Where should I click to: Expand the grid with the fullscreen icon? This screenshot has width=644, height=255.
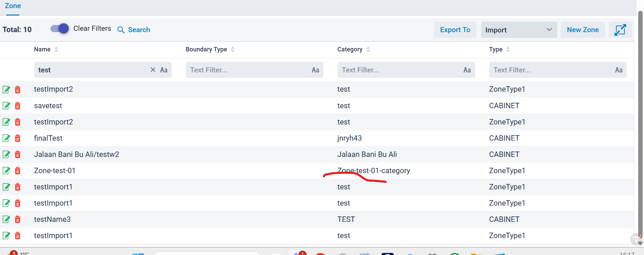pyautogui.click(x=620, y=30)
